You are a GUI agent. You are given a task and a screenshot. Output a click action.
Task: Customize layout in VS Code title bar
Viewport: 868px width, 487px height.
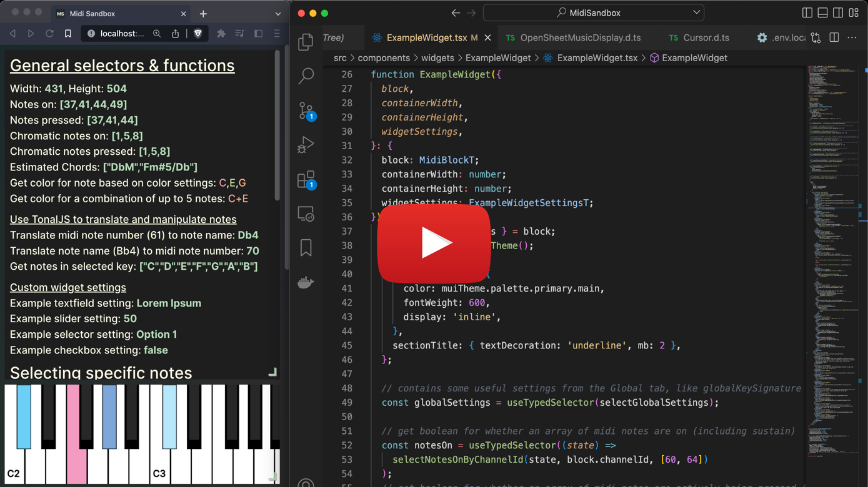[x=854, y=12]
